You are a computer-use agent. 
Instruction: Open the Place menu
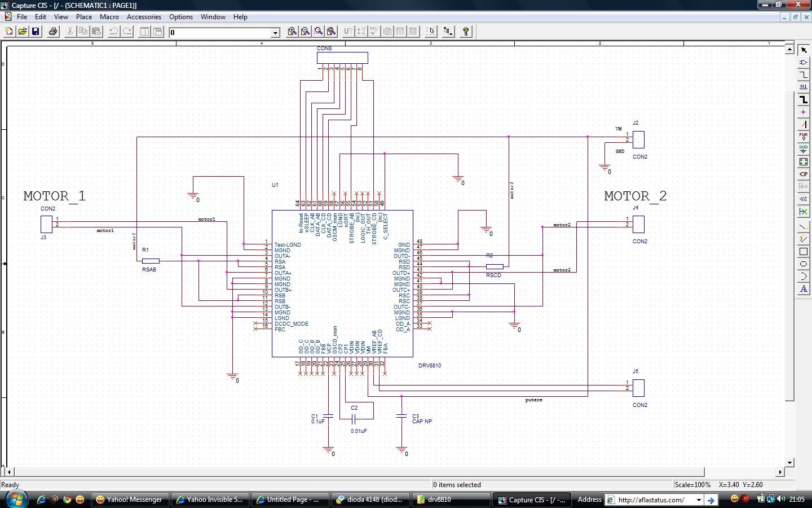(84, 17)
